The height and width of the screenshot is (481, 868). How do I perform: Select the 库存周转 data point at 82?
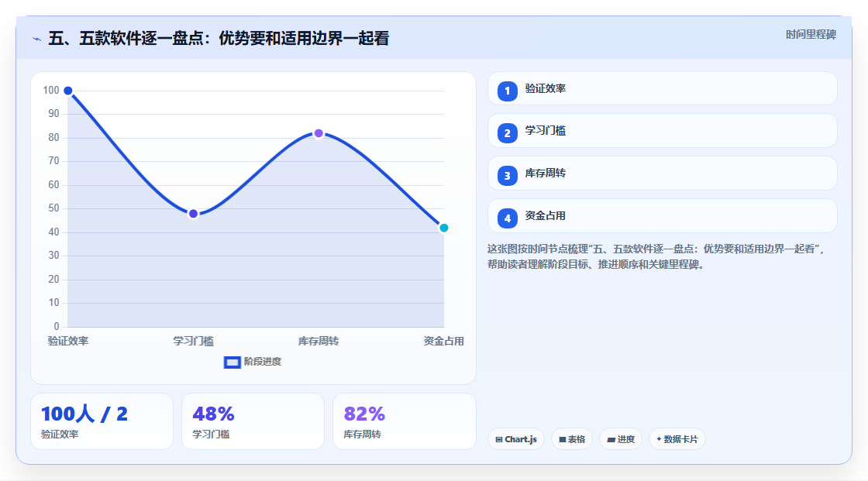click(x=319, y=133)
